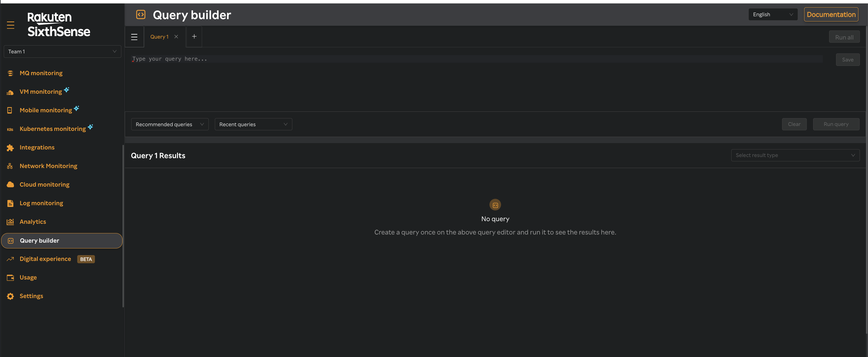The image size is (868, 357).
Task: Open Cloud monitoring
Action: point(44,184)
